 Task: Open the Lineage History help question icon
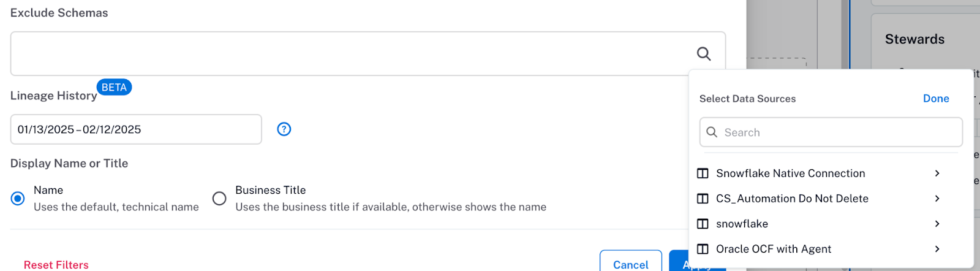(x=284, y=129)
